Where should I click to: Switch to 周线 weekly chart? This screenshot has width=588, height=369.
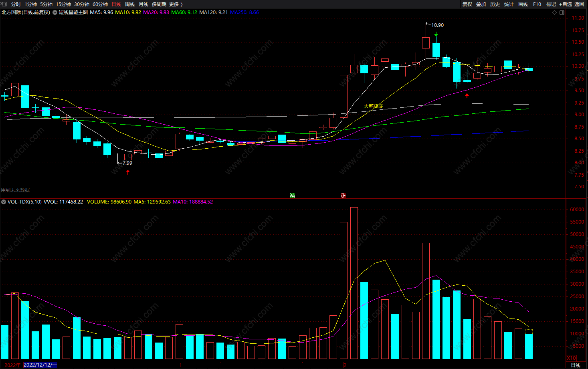pos(130,4)
